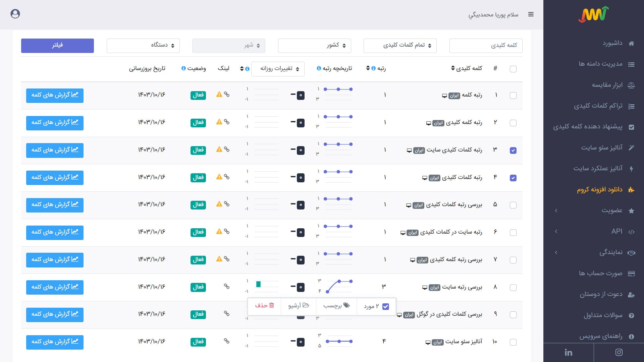Click آرشیو in the bulk action bar
The width and height of the screenshot is (644, 362).
[299, 306]
